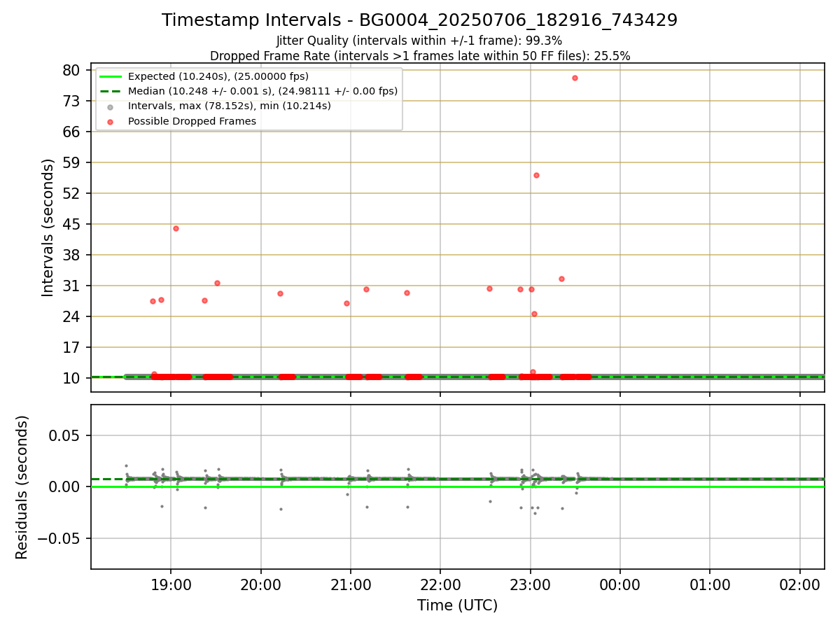Screen dimensions: 840x630
Task: Click the highest red dropped-frame point near 78 seconds
Action: [575, 78]
